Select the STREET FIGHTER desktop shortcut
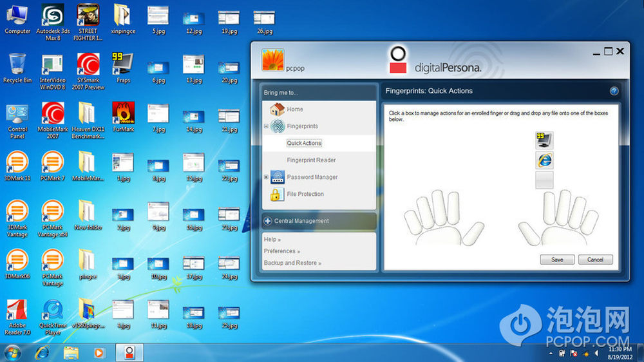Image resolution: width=644 pixels, height=362 pixels. (88, 22)
